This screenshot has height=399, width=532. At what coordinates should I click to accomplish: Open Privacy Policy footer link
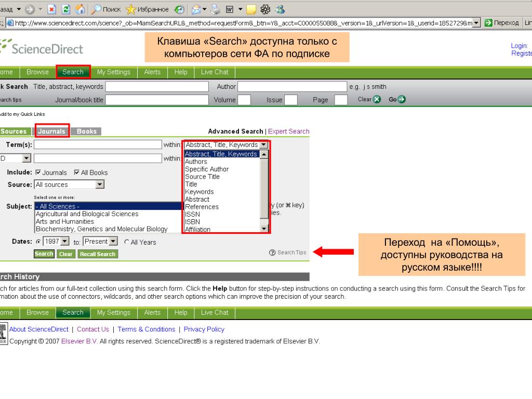[204, 329]
